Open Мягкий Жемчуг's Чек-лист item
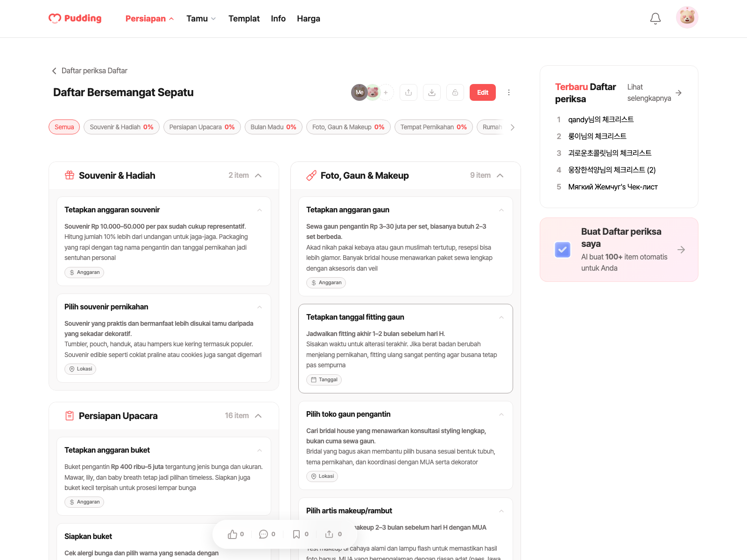The image size is (747, 560). (613, 187)
